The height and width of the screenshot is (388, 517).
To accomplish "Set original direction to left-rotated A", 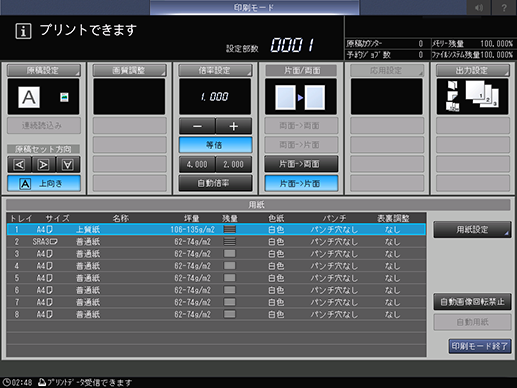I will coord(19,165).
